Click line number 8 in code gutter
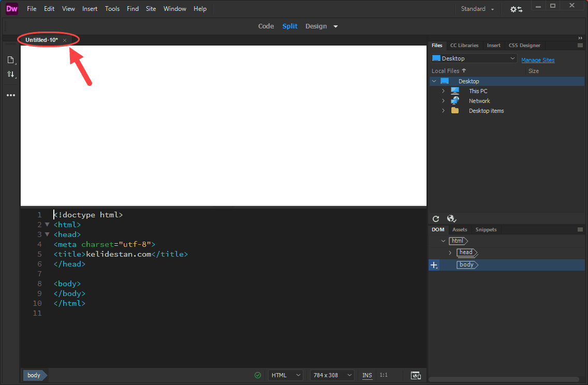Screen dimensions: 588x385 click(x=39, y=284)
